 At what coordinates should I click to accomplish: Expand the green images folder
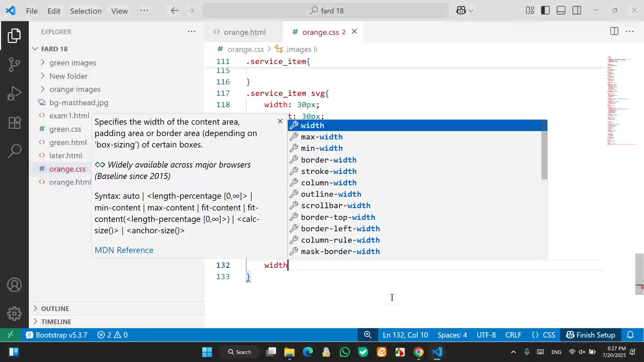[72, 63]
